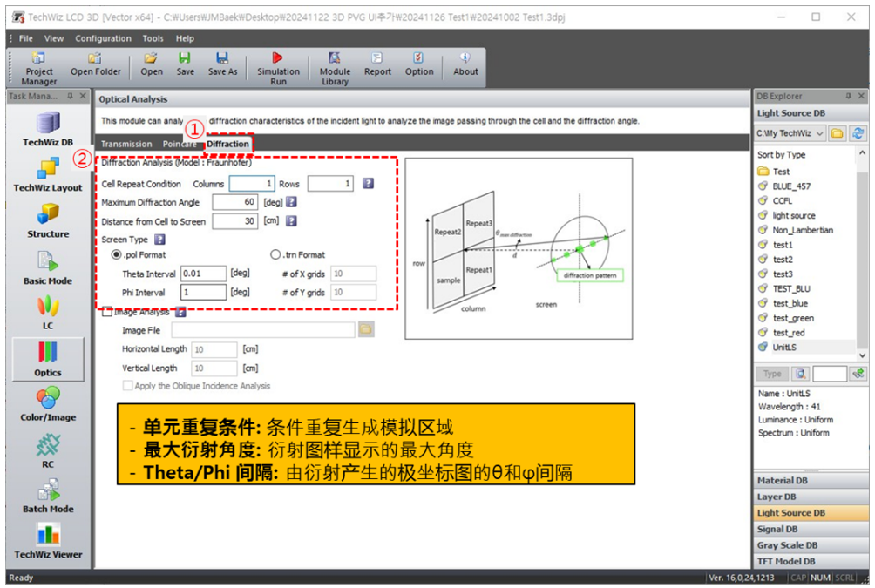Open the Configuration menu

pos(103,38)
